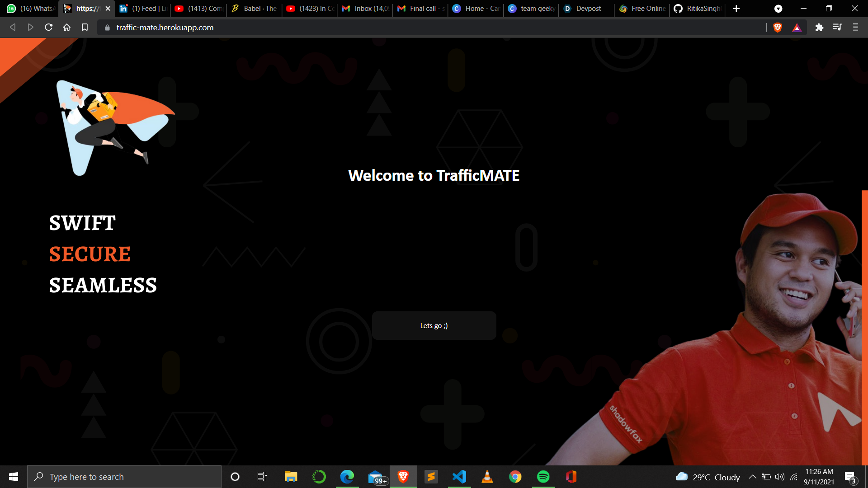The height and width of the screenshot is (488, 868).
Task: Open the browser extensions puzzle icon
Action: point(819,28)
